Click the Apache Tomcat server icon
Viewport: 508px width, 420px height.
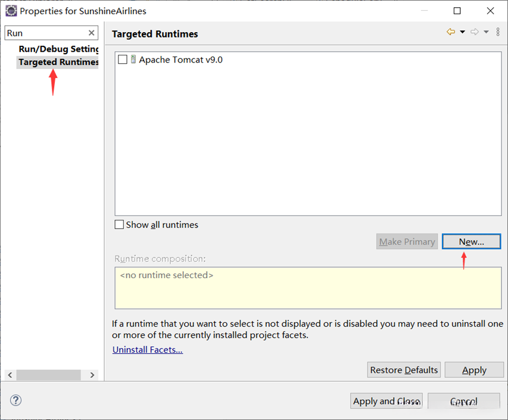[133, 60]
